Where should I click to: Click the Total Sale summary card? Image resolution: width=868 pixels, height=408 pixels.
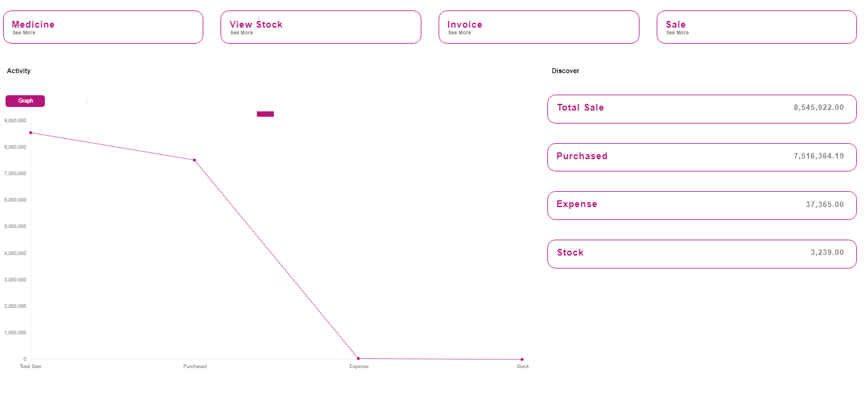(x=702, y=109)
